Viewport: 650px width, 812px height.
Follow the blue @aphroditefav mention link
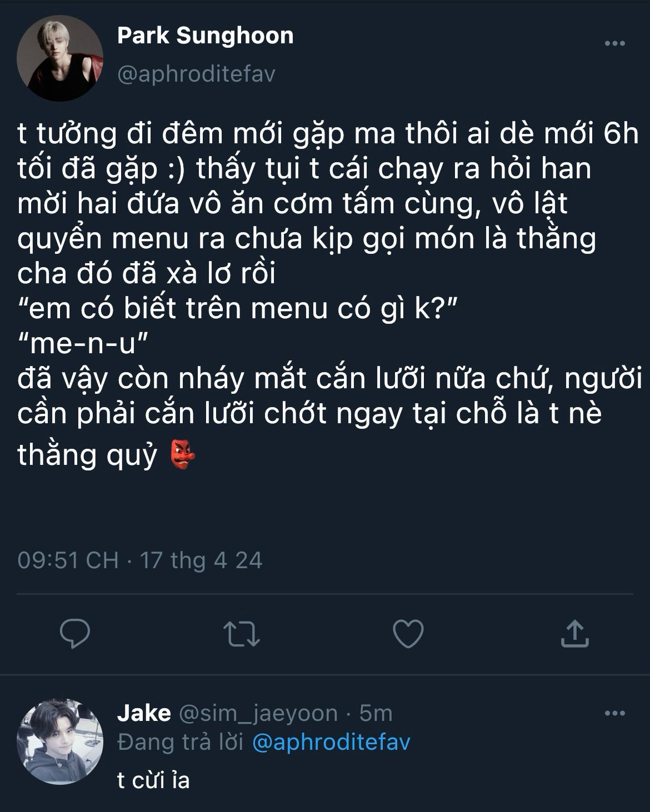(331, 742)
